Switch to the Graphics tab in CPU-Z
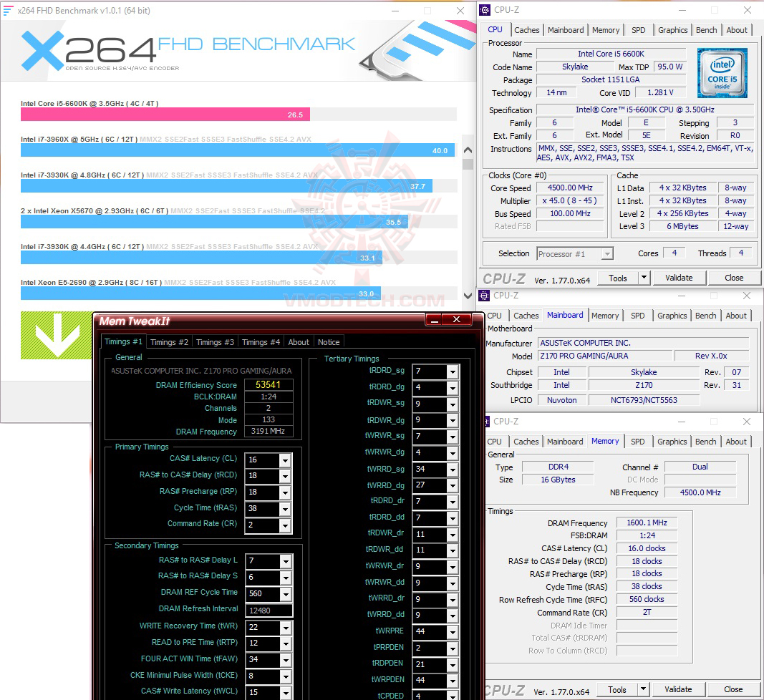This screenshot has width=764, height=700. (x=672, y=29)
